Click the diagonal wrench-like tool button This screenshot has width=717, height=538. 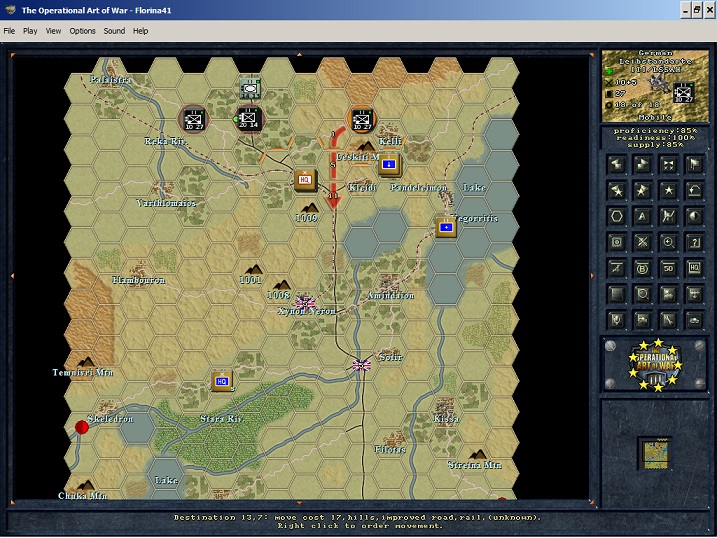tap(669, 320)
